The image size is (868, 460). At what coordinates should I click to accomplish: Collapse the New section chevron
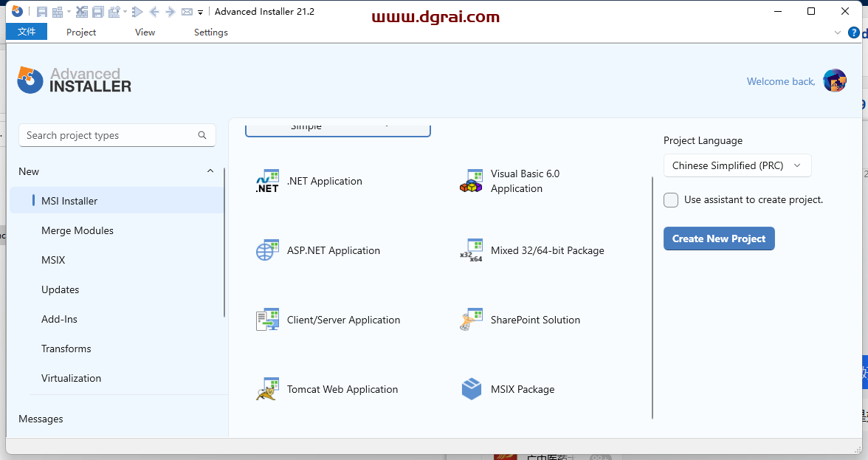pyautogui.click(x=210, y=171)
